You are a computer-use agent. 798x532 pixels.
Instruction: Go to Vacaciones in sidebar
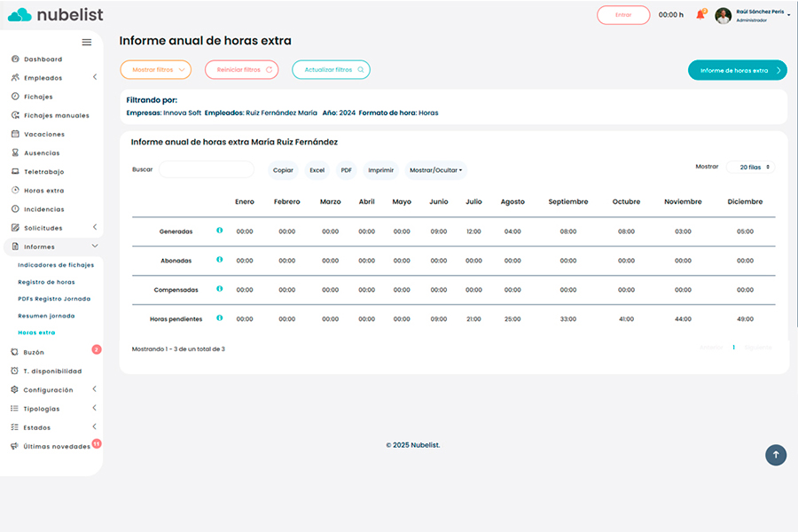(x=43, y=134)
